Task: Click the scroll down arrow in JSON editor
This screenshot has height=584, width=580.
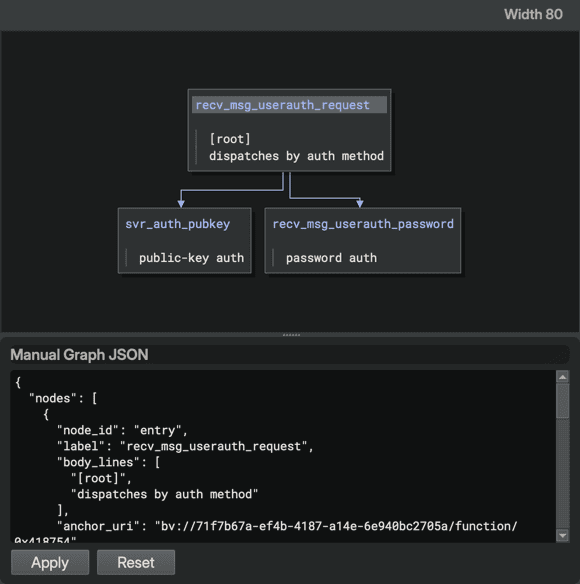Action: (x=562, y=536)
